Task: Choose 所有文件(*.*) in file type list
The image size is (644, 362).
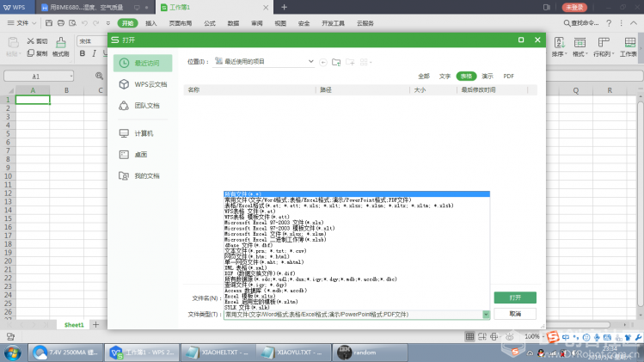Action: (357, 194)
